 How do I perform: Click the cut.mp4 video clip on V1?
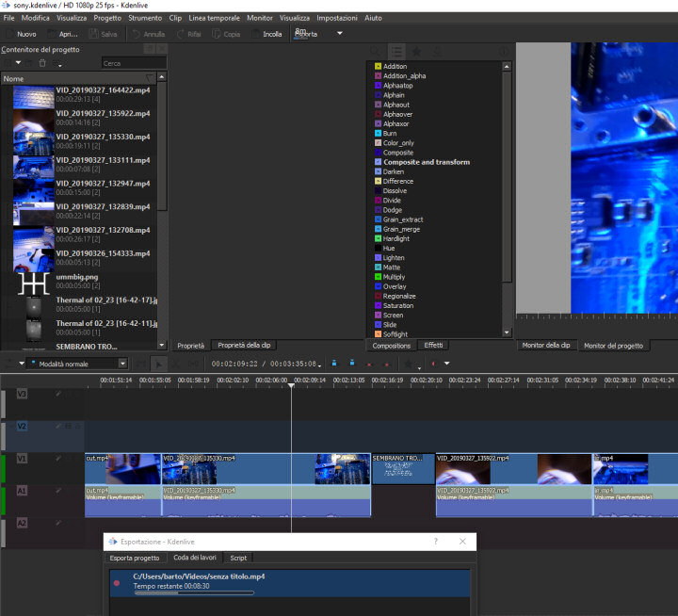click(122, 469)
